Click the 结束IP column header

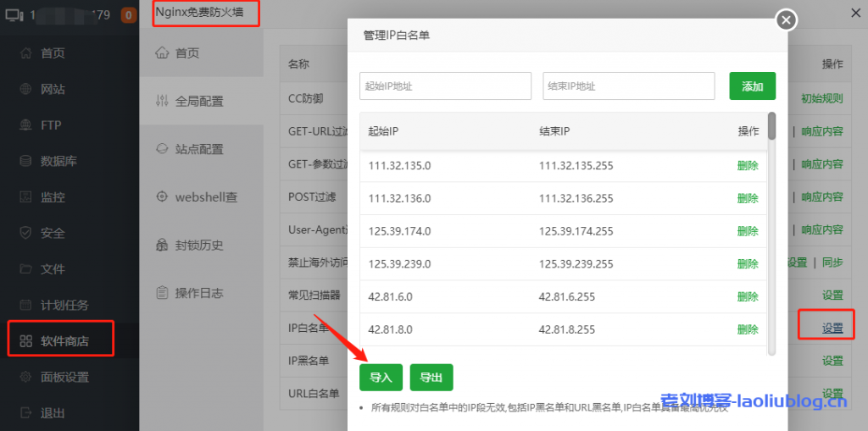coord(554,132)
